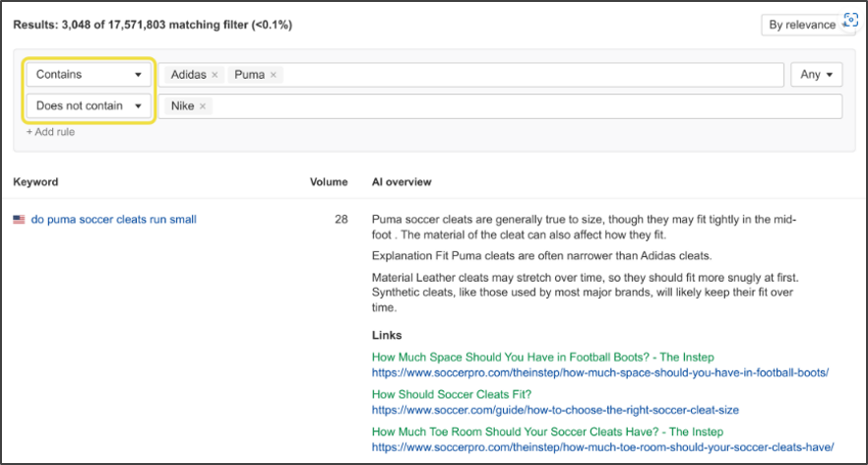Click the US flag icon beside keyword
The width and height of the screenshot is (868, 465).
pyautogui.click(x=20, y=220)
